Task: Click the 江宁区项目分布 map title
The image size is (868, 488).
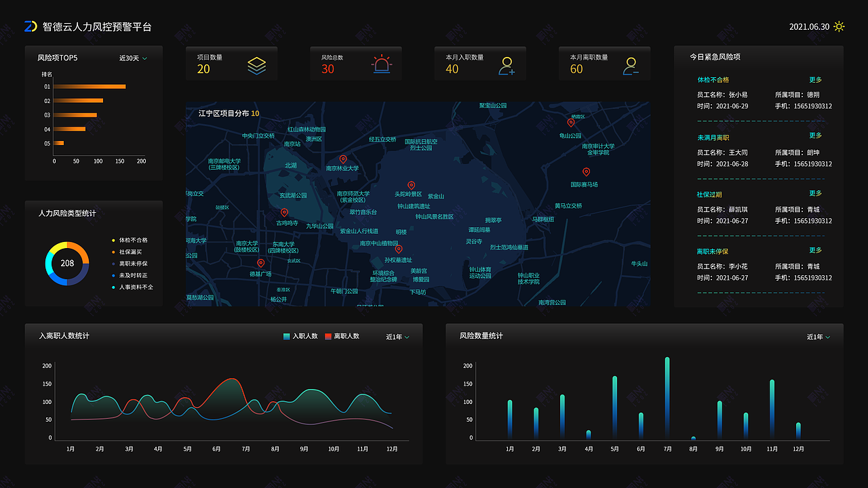Action: (224, 113)
